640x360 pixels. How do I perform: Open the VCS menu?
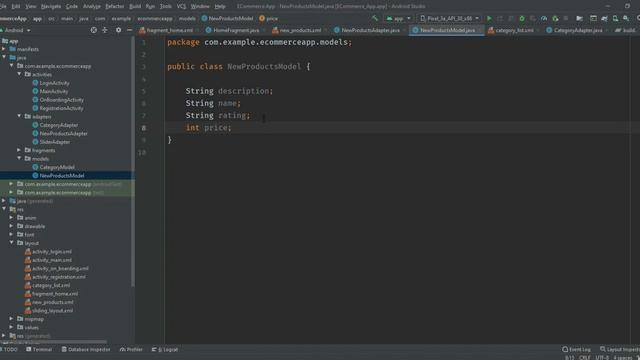[181, 6]
